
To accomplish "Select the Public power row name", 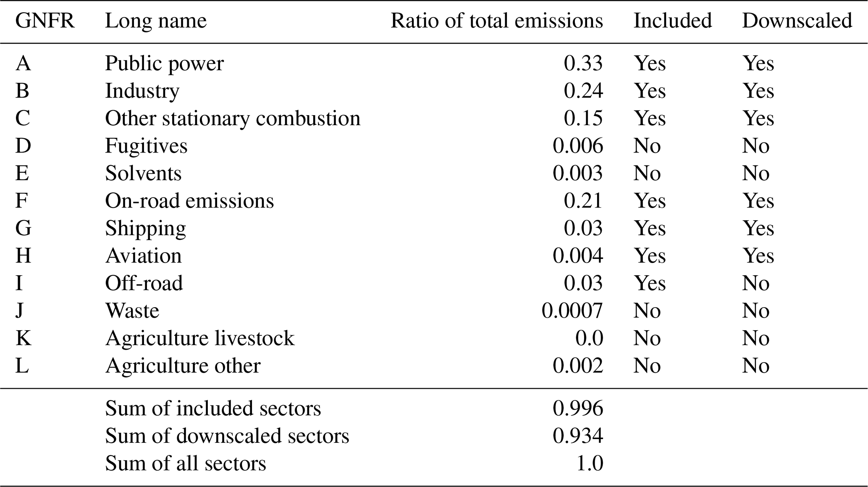I will [164, 63].
